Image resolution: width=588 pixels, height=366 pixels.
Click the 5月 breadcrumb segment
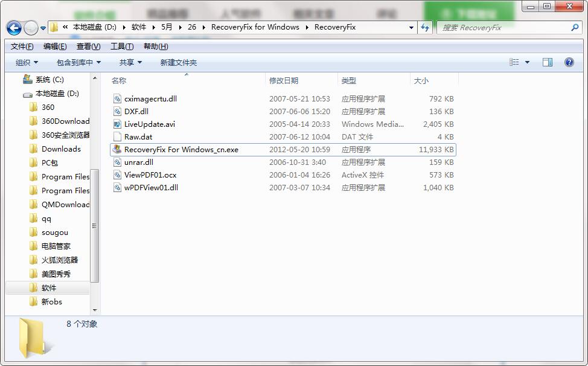coord(167,27)
